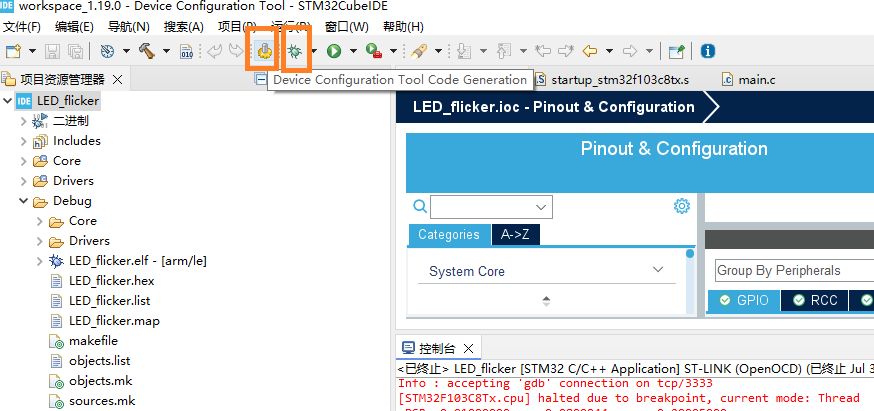Open the External Tools dropdown arrow

[393, 51]
